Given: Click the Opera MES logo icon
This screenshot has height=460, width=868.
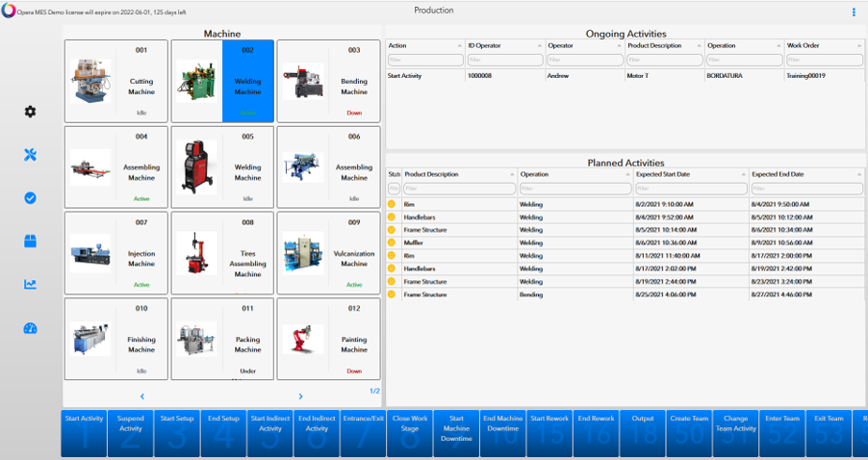Looking at the screenshot, I should click(x=9, y=12).
